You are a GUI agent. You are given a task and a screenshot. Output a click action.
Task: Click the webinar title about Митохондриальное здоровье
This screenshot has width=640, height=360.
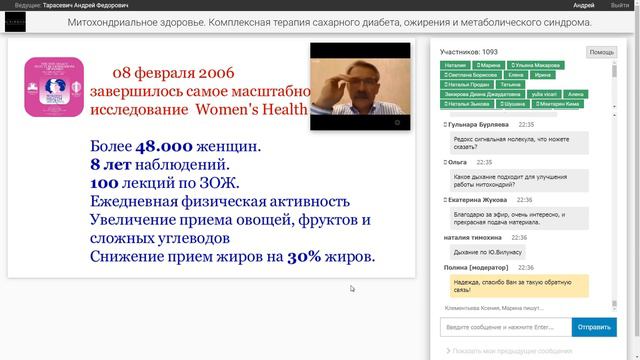[x=329, y=22]
